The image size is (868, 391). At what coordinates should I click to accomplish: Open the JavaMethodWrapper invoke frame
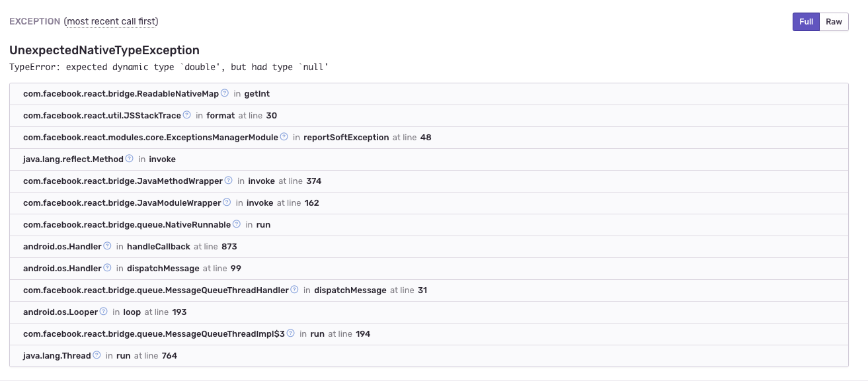(x=429, y=181)
